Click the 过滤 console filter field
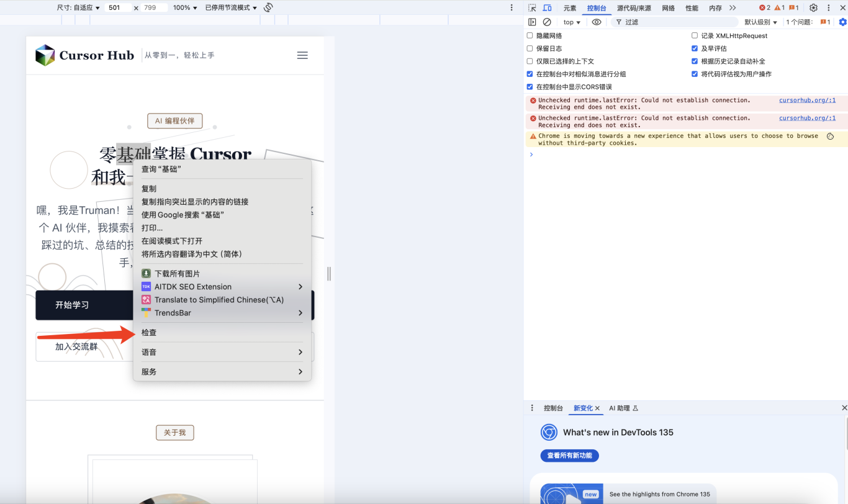This screenshot has height=504, width=848. [x=674, y=22]
